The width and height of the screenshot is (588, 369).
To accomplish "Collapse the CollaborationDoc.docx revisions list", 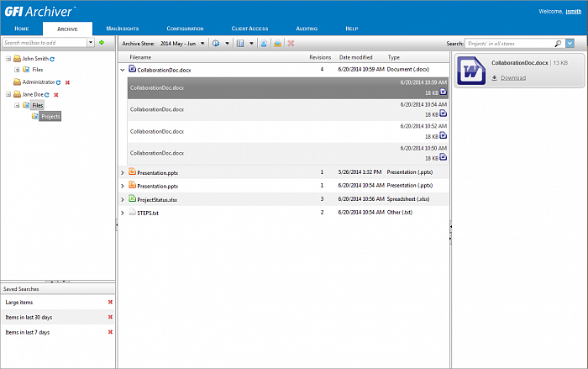I will click(123, 71).
